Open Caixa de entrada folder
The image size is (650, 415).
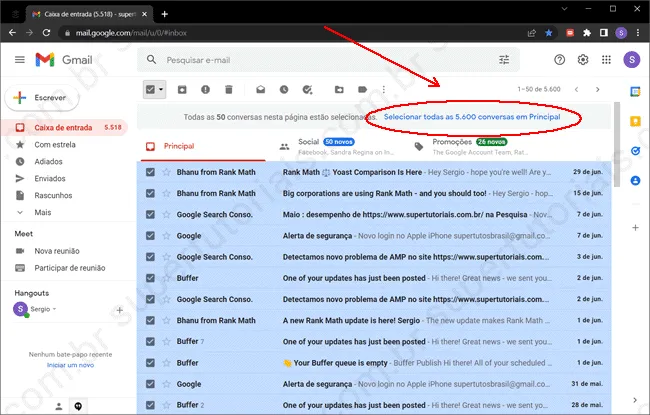tap(65, 127)
